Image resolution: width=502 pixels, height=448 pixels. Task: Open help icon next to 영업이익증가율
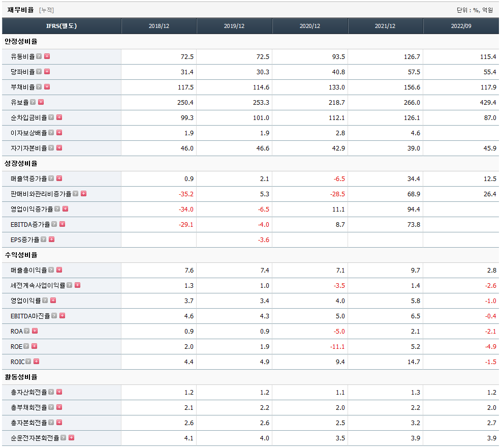[57, 209]
